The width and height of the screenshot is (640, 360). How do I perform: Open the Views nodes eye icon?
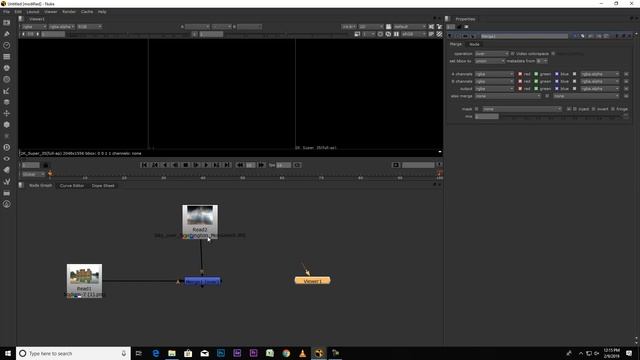pos(7,159)
